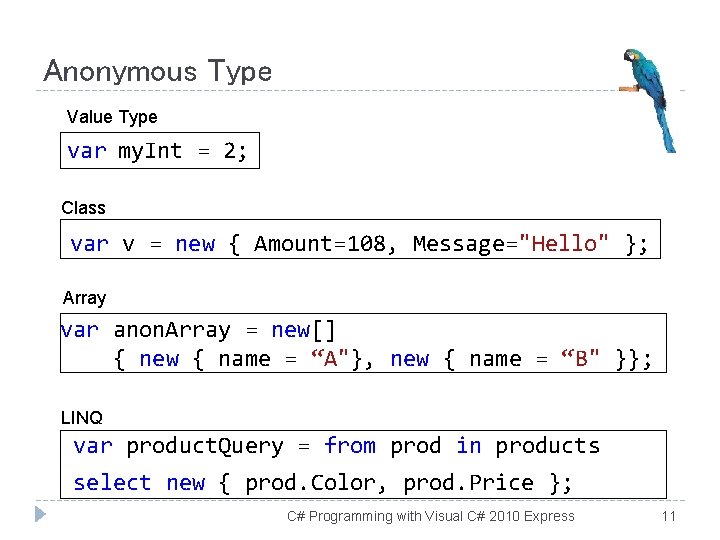This screenshot has width=720, height=540.
Task: Click the 'from' keyword in LINQ code
Action: point(350,446)
